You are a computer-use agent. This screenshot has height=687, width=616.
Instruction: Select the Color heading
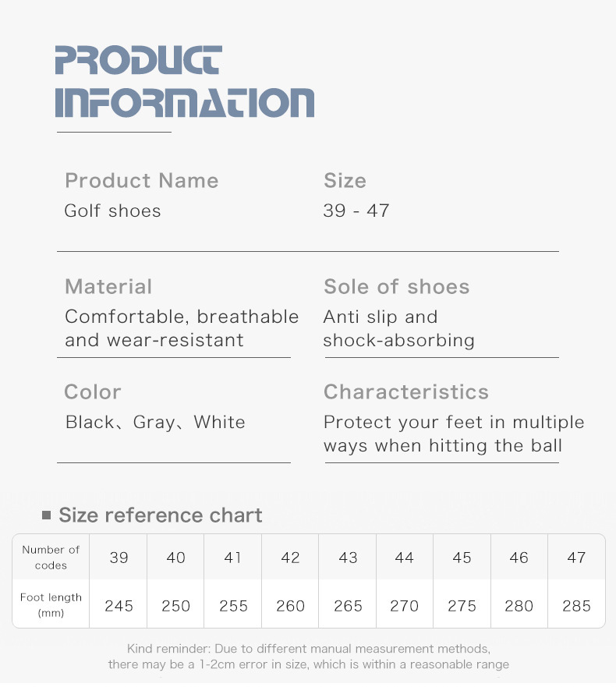[93, 392]
